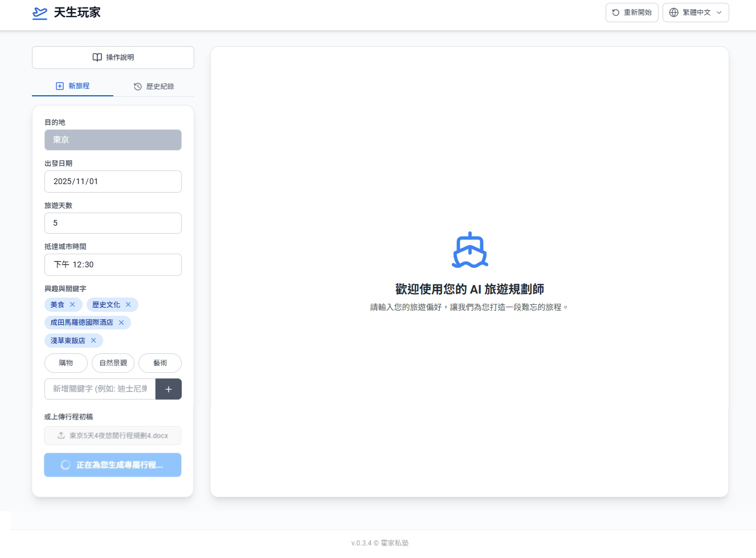
Task: Open the 抵達城市時間 time picker
Action: click(113, 265)
